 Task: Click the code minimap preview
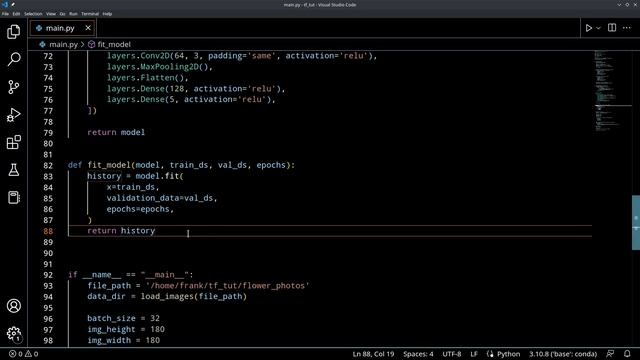tap(612, 91)
